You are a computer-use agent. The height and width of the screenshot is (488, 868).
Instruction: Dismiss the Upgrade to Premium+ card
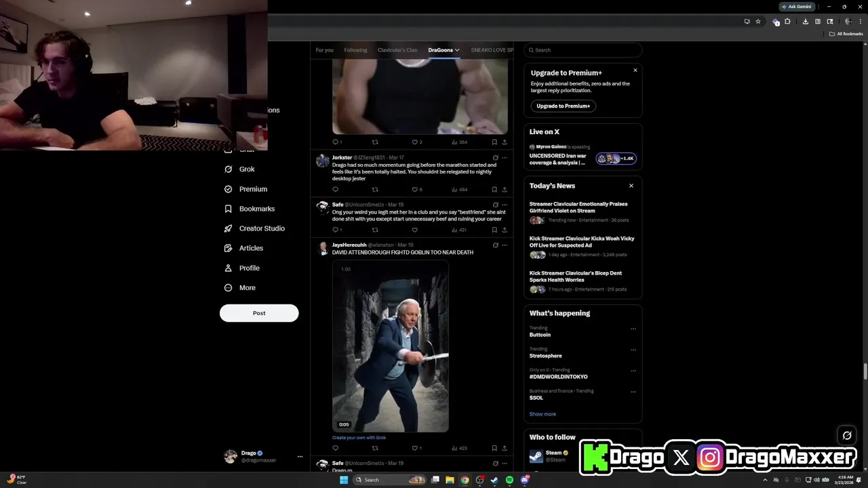click(x=635, y=70)
